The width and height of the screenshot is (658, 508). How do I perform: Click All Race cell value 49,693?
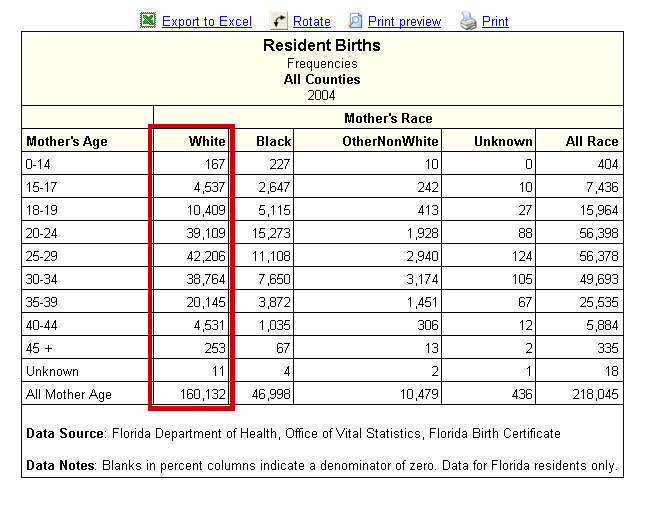click(599, 279)
